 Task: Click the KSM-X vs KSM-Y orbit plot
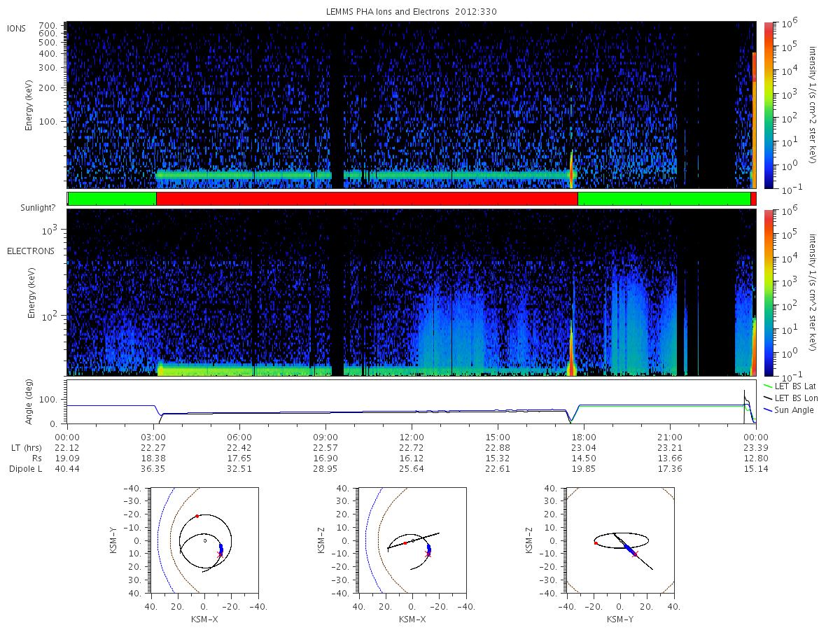[203, 540]
